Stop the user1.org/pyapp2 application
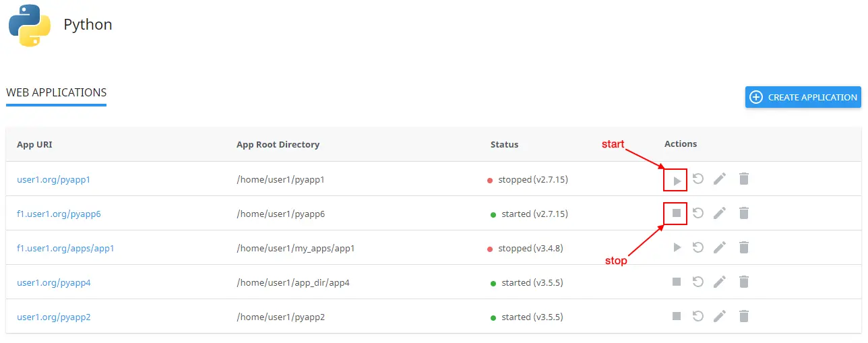Viewport: 868px width, 343px height. click(677, 316)
